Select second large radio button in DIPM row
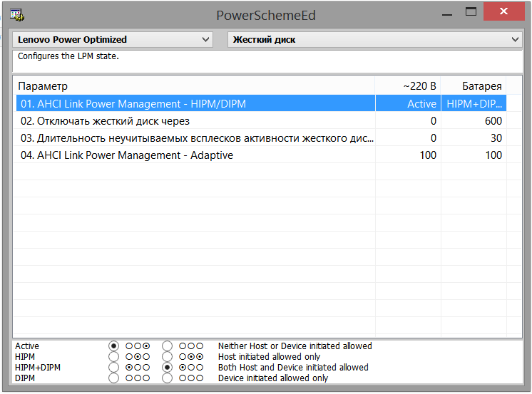The width and height of the screenshot is (532, 394). [x=167, y=378]
